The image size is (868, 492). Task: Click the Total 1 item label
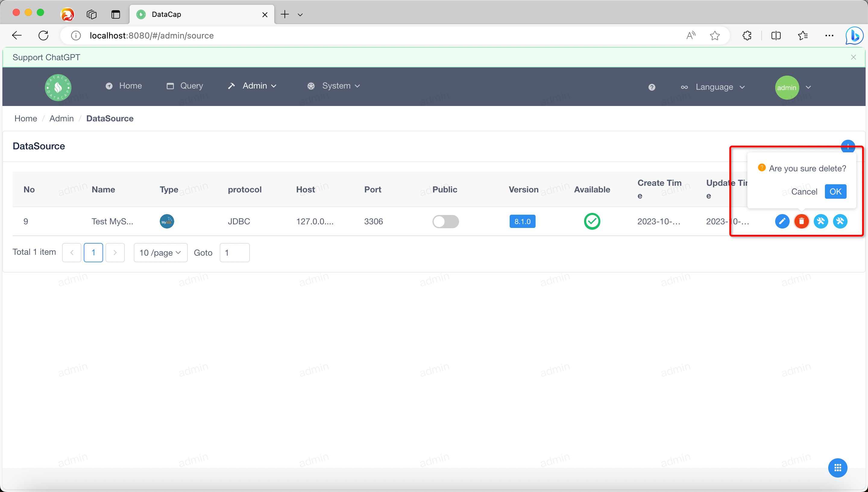(34, 252)
